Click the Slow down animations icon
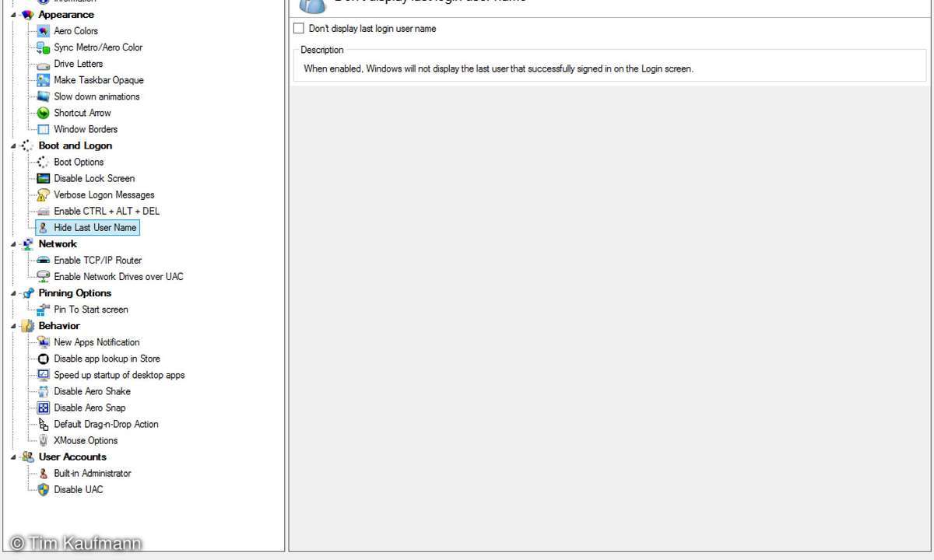Screen dimensions: 934x560 coord(44,96)
